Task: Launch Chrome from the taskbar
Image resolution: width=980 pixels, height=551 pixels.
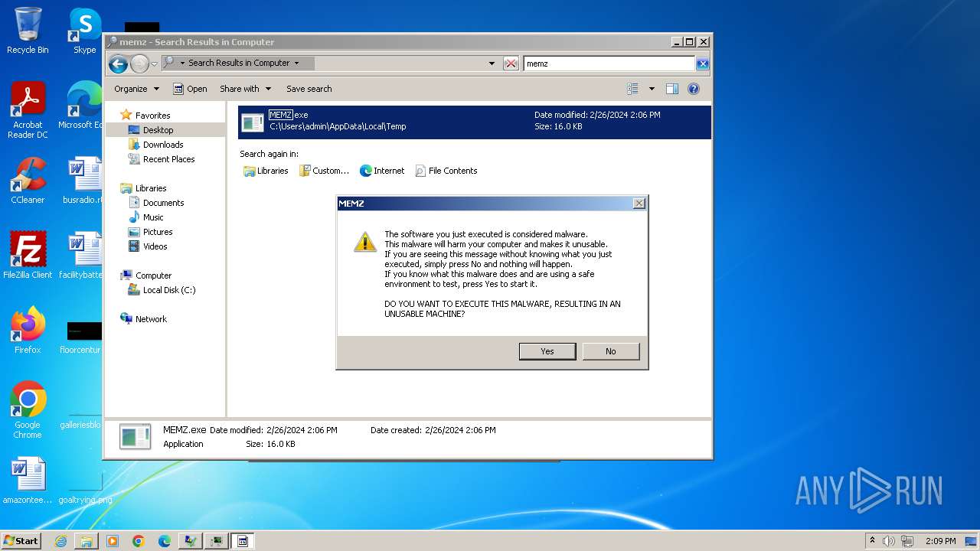Action: tap(139, 541)
